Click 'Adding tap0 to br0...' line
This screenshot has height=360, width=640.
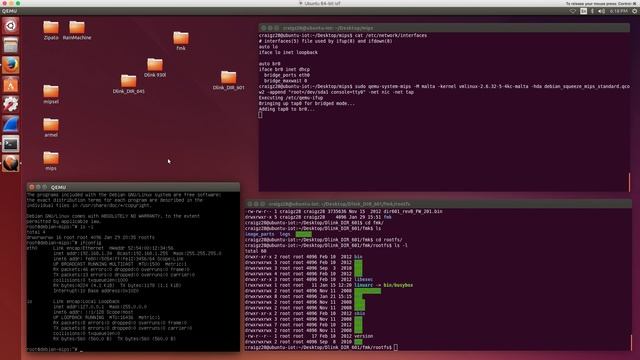287,109
